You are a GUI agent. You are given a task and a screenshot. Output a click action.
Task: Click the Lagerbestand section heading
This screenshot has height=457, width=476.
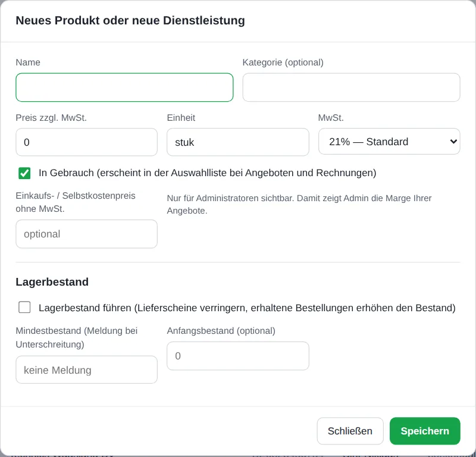52,282
